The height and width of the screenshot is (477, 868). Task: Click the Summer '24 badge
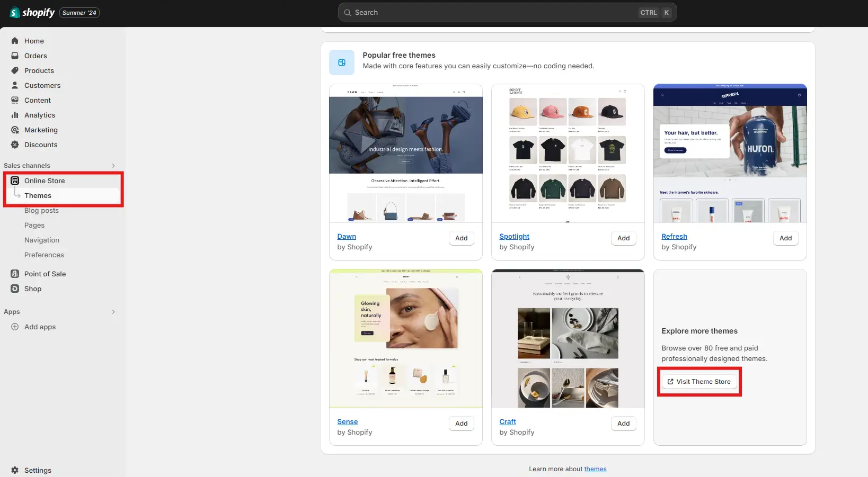79,13
